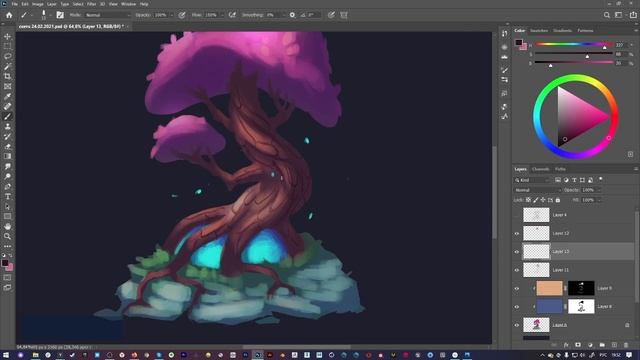Create new fill or adjustment layer
The image size is (640, 360).
(x=590, y=345)
